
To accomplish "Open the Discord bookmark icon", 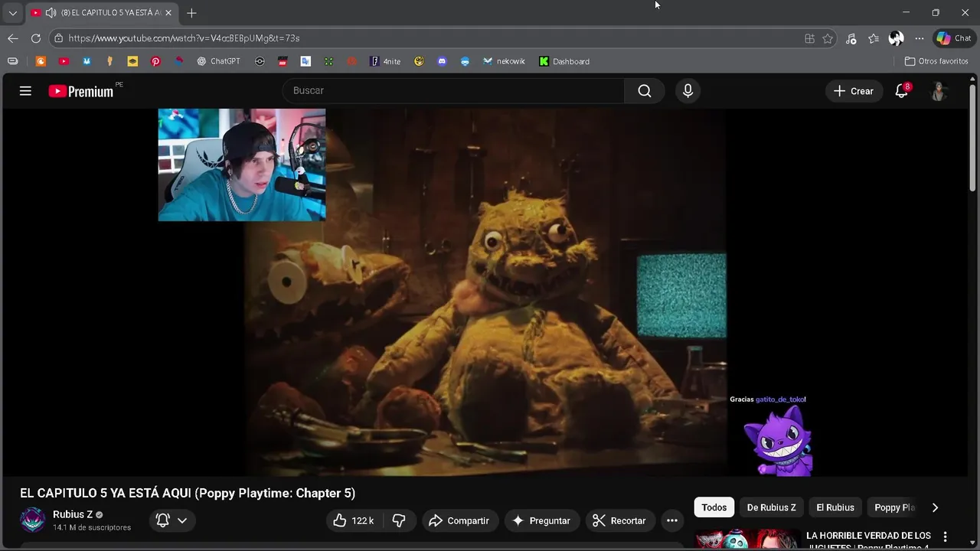I will pyautogui.click(x=442, y=61).
